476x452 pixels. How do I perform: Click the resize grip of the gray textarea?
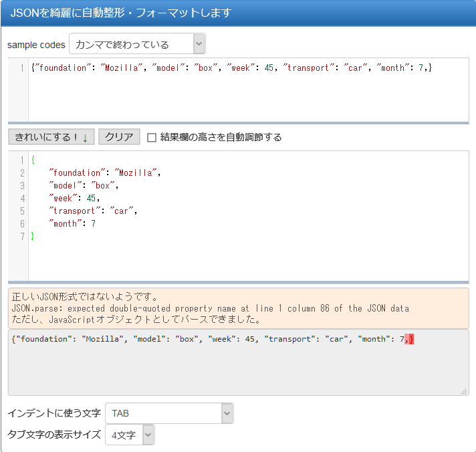[463, 391]
